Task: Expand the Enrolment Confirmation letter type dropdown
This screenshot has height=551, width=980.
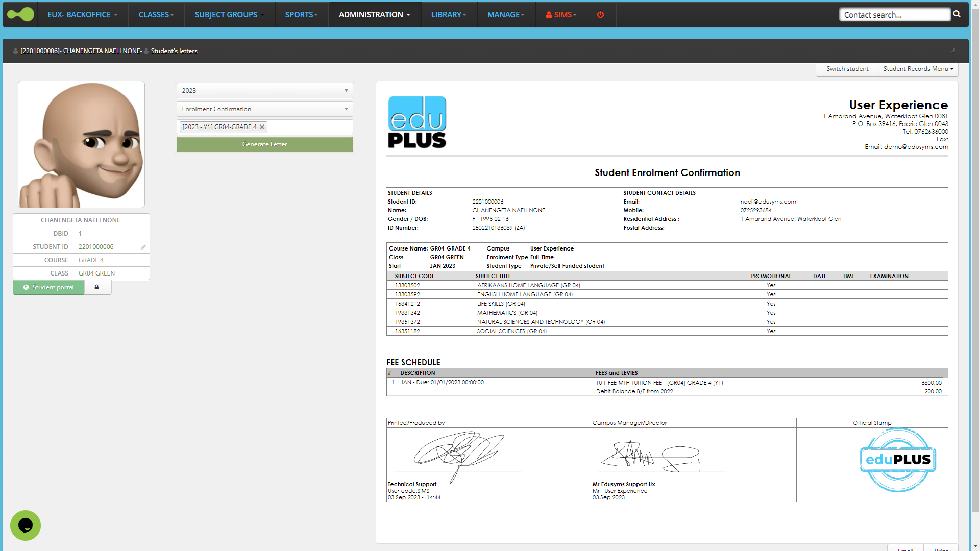Action: (264, 109)
